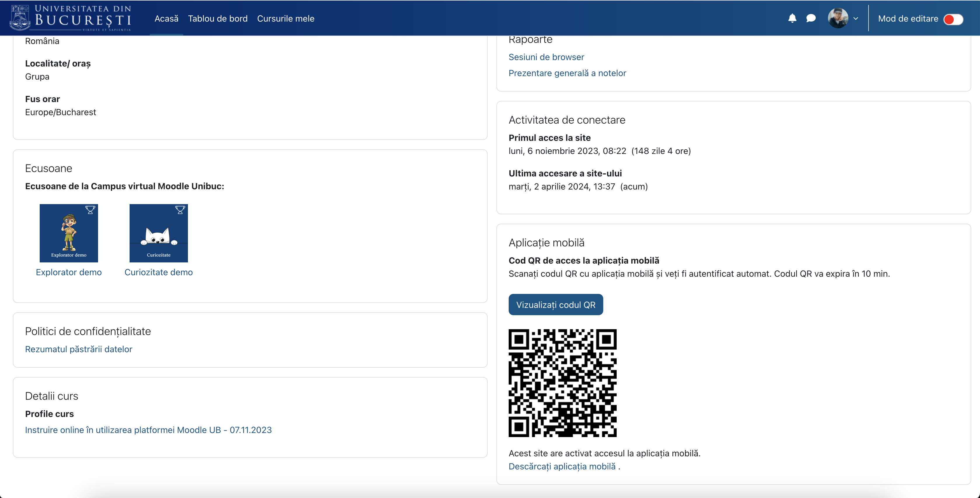Open the messages chat bubble icon
The height and width of the screenshot is (498, 980).
811,18
